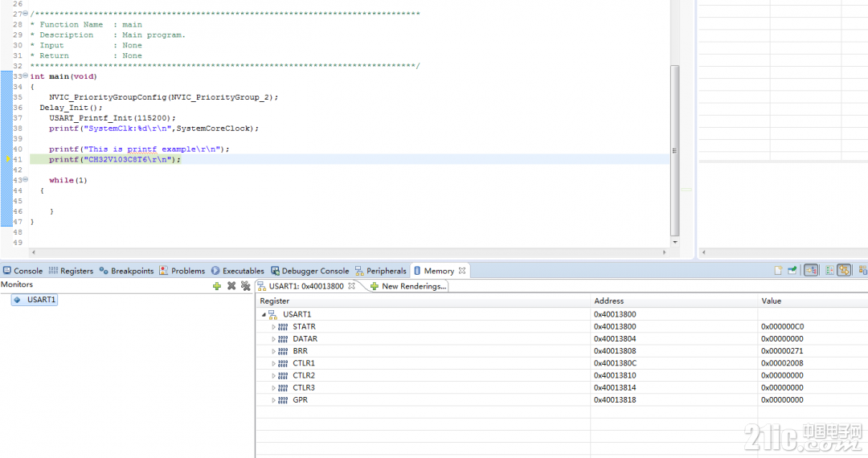Click the DATAR register icon
The width and height of the screenshot is (868, 458).
point(283,339)
